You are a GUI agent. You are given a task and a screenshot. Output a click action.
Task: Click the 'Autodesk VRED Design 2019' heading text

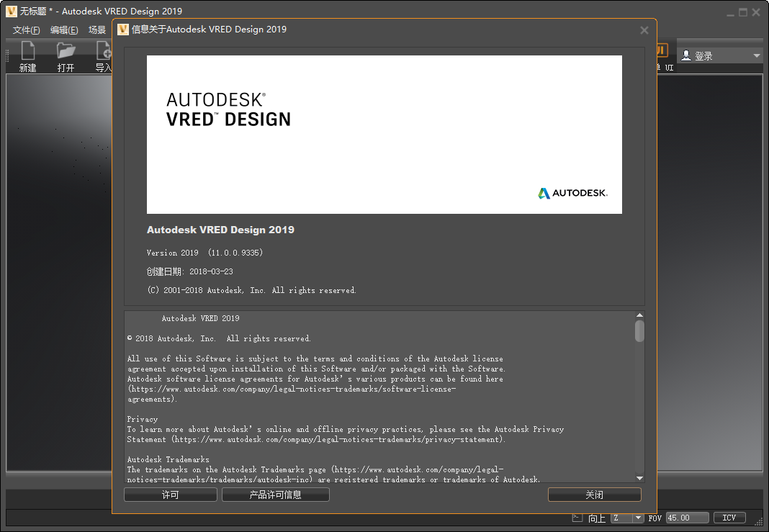point(220,230)
